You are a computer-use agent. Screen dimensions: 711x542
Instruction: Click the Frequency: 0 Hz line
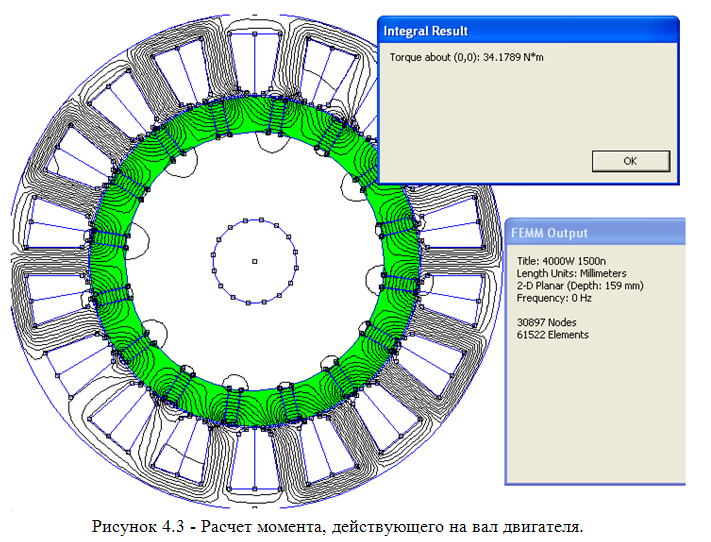553,297
